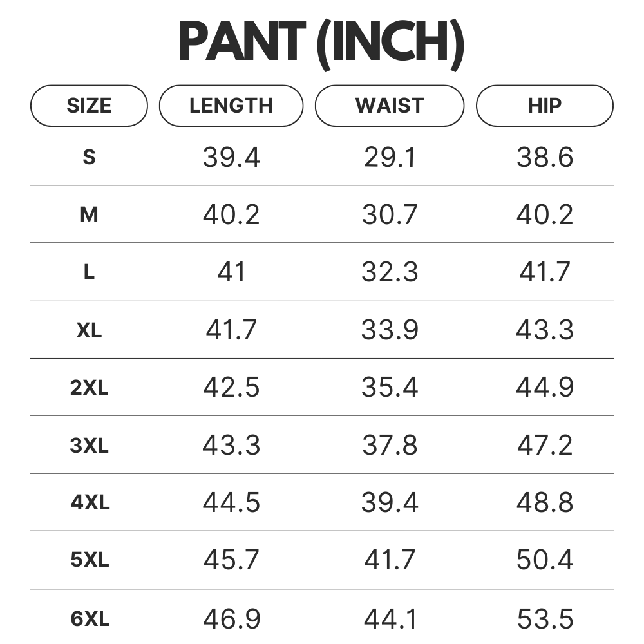Select the S size row label
Image resolution: width=644 pixels, height=644 pixels.
[89, 157]
